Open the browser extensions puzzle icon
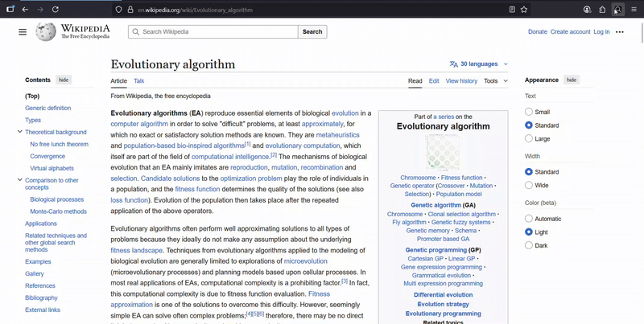 (602, 10)
